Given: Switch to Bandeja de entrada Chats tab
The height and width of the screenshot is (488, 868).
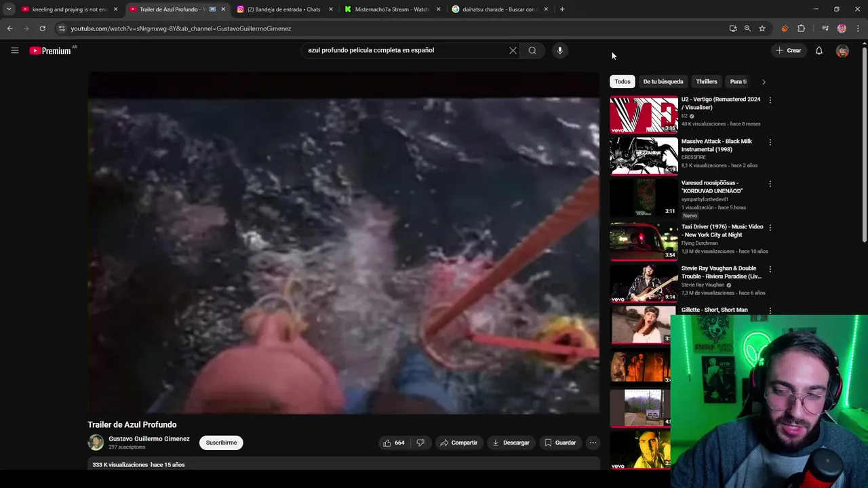Looking at the screenshot, I should (283, 9).
